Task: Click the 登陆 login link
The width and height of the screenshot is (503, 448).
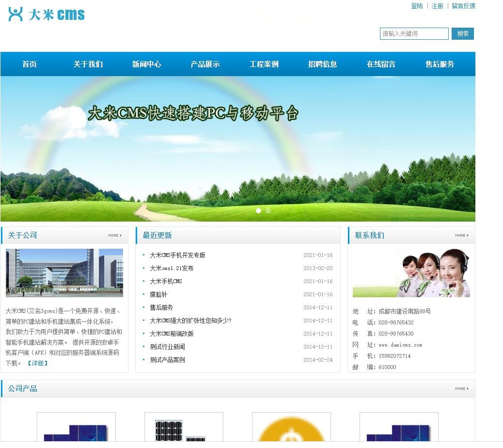Action: (417, 6)
